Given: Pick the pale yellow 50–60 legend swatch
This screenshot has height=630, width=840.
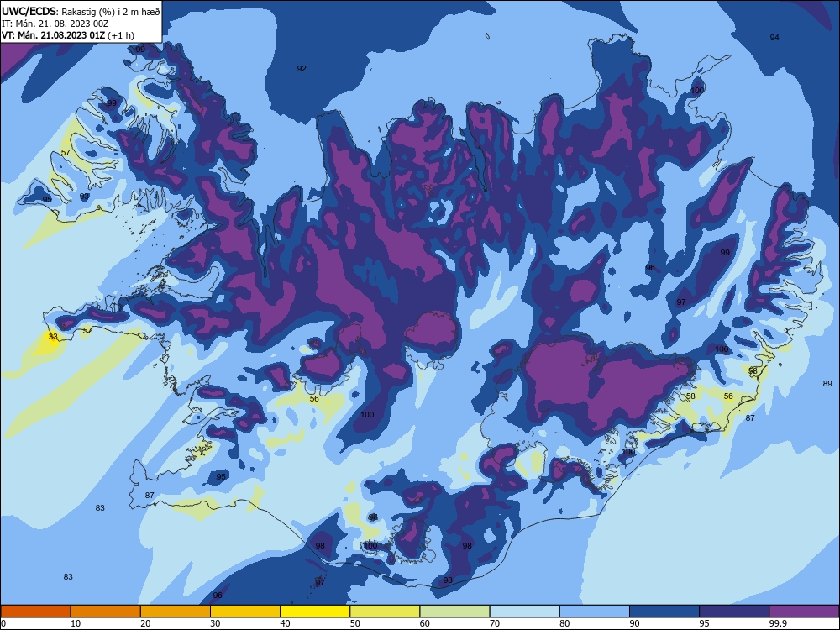Looking at the screenshot, I should (385, 612).
